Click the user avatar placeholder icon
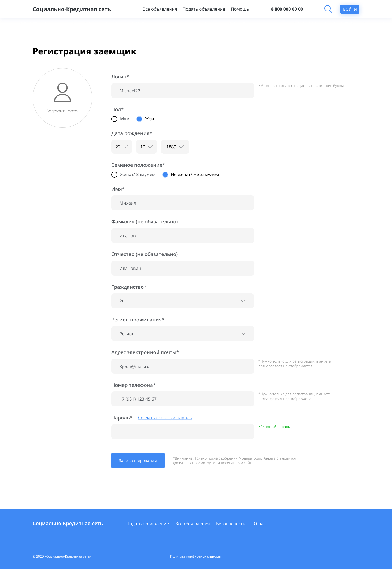392x569 pixels. tap(62, 92)
